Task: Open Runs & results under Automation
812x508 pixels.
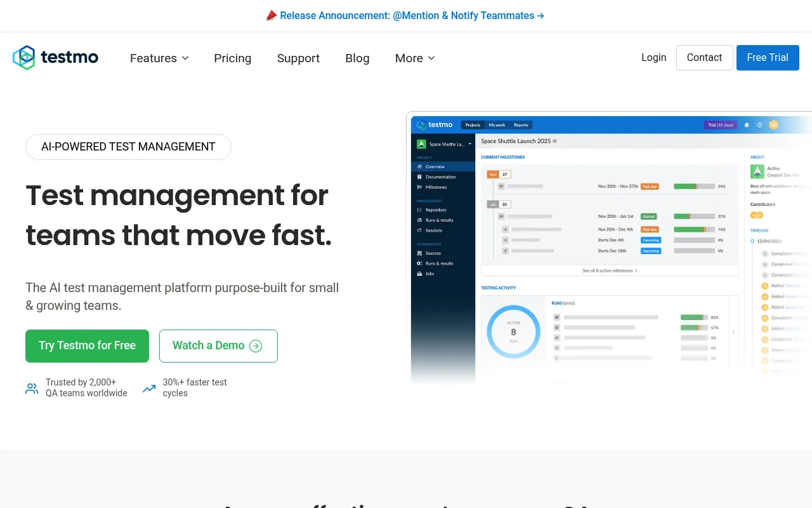Action: 443,264
